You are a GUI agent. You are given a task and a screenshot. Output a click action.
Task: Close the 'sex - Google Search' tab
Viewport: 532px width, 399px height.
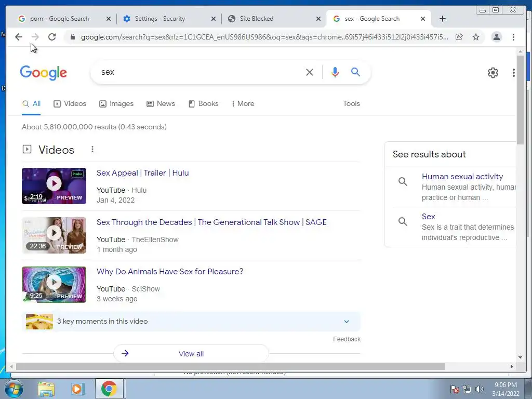(x=423, y=19)
